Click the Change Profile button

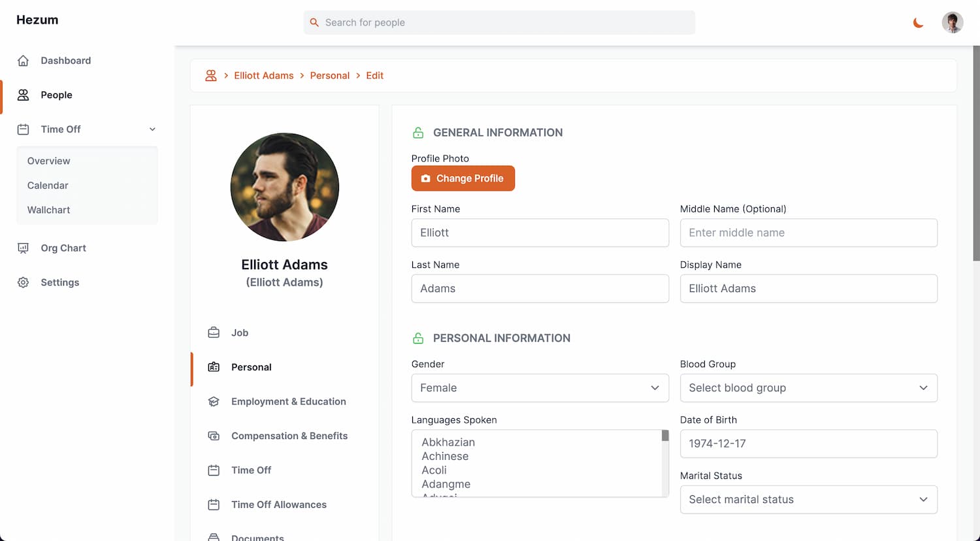(x=463, y=178)
